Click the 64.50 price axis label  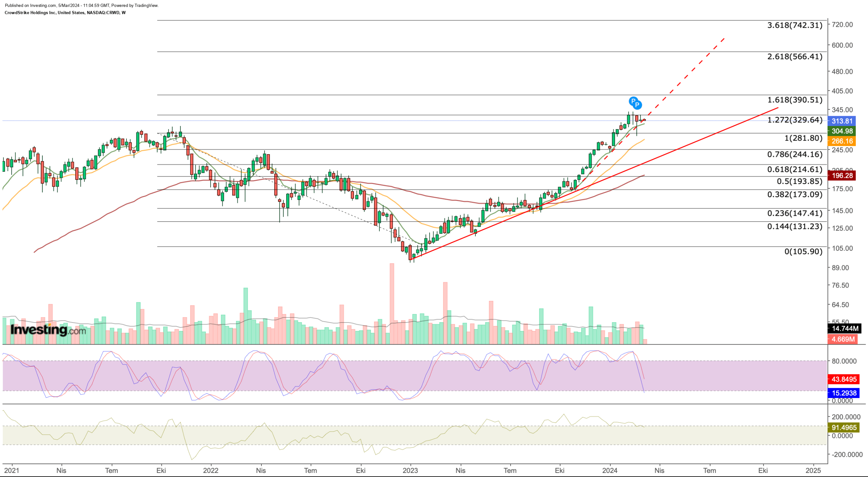pyautogui.click(x=840, y=305)
